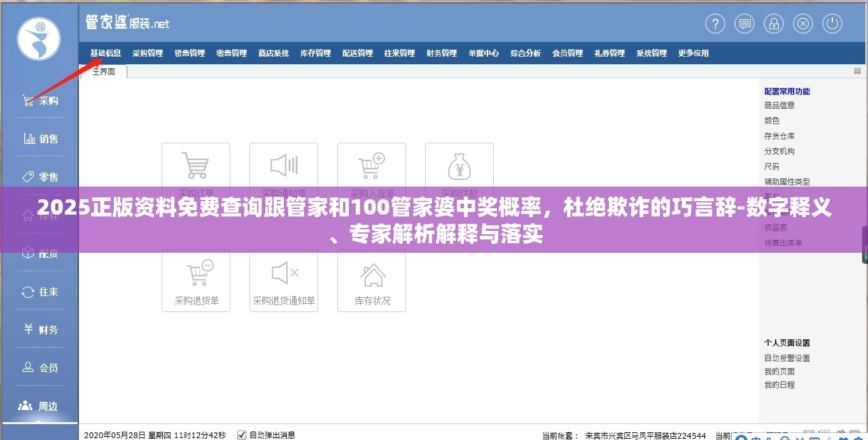Viewport: 868px width, 440px height.
Task: Open the help question-mark icon
Action: [715, 24]
